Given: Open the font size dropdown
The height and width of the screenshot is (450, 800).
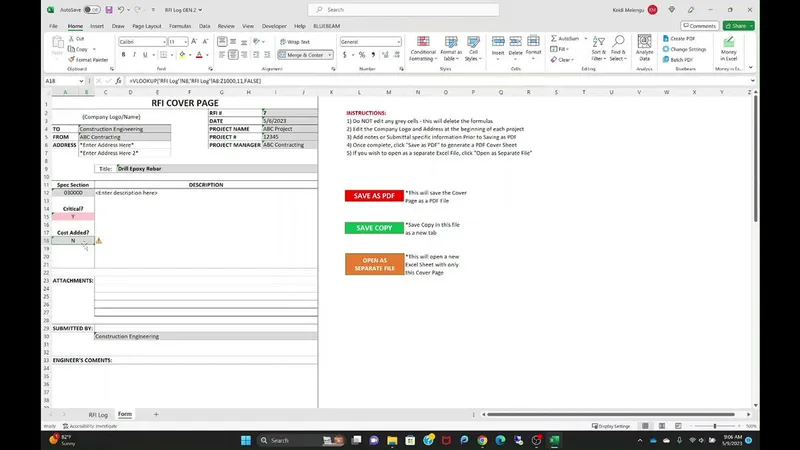Looking at the screenshot, I should coord(186,42).
